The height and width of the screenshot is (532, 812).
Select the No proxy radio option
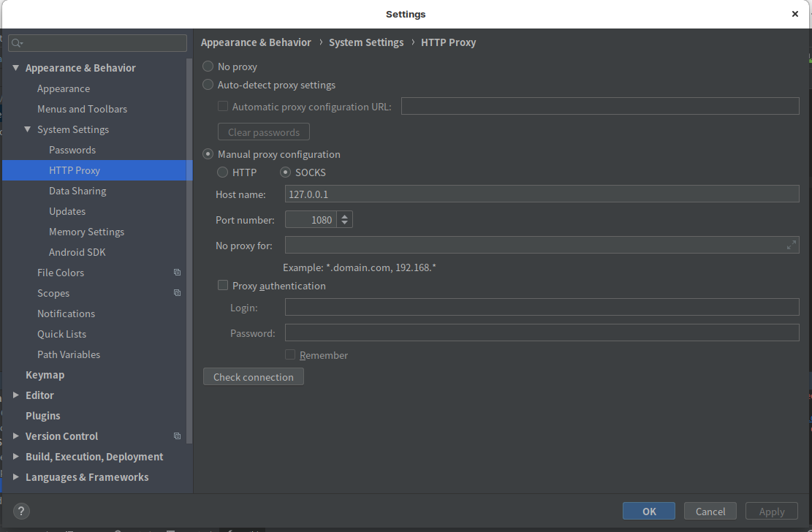(208, 66)
